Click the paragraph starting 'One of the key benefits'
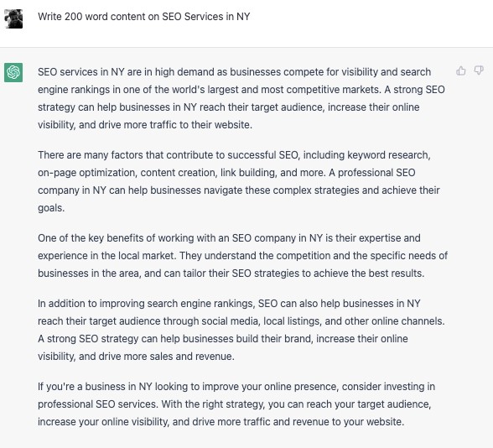This screenshot has width=493, height=448. [243, 255]
